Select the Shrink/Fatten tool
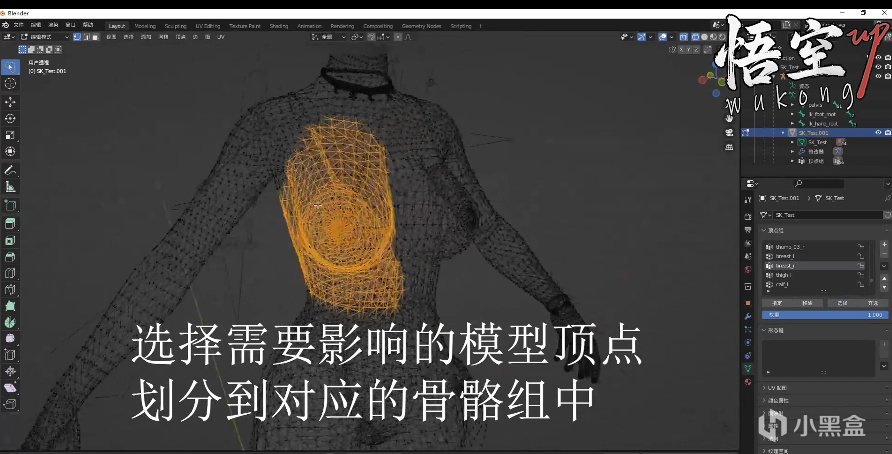 click(10, 372)
